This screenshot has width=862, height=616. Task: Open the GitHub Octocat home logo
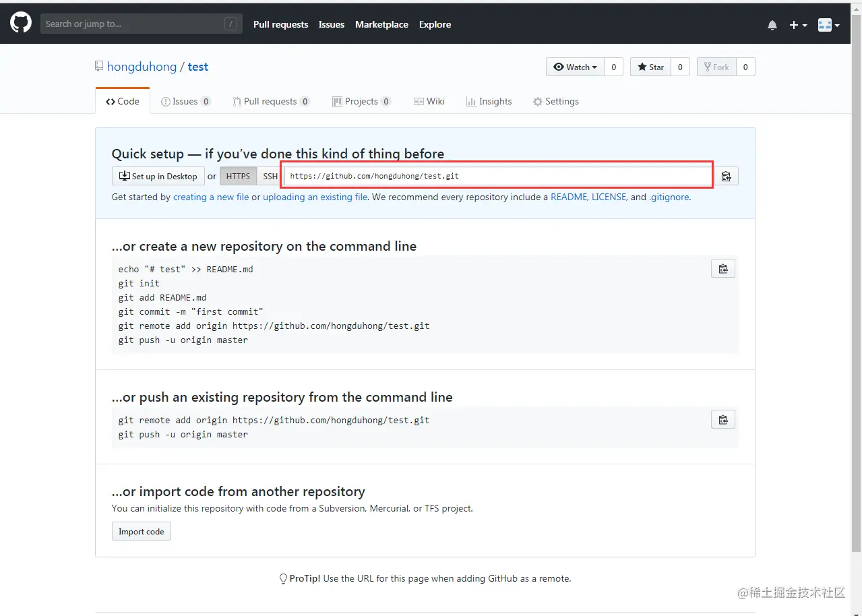click(20, 23)
